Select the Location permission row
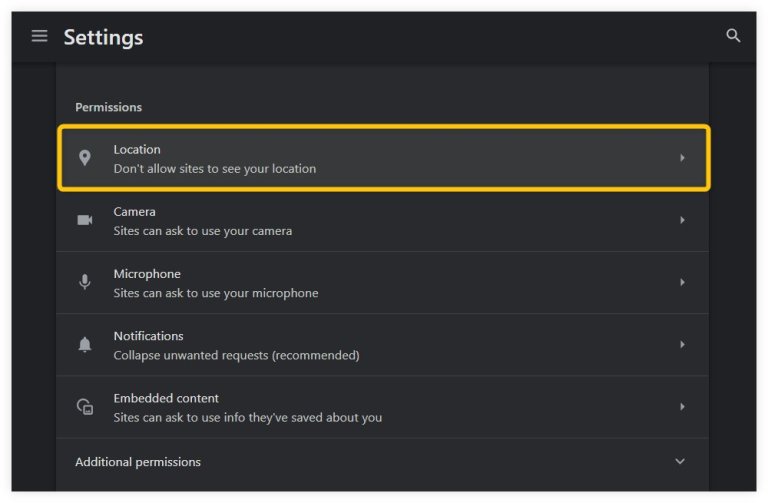 pyautogui.click(x=380, y=158)
